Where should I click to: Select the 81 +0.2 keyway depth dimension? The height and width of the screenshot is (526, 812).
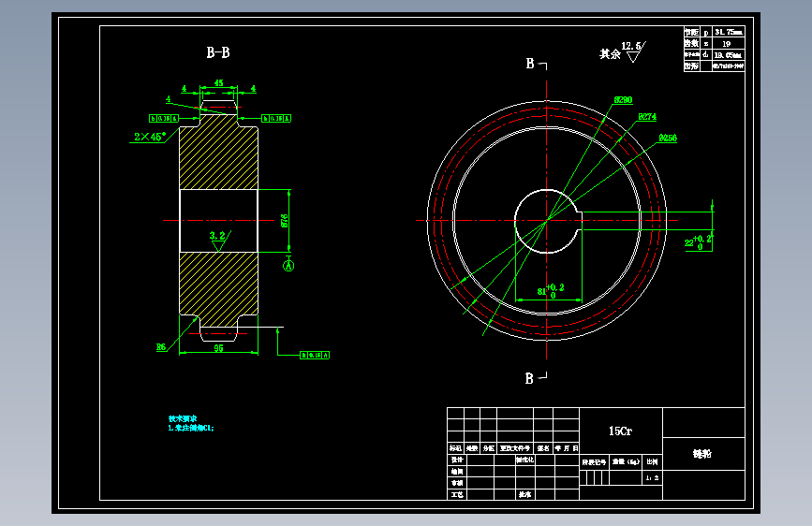551,291
